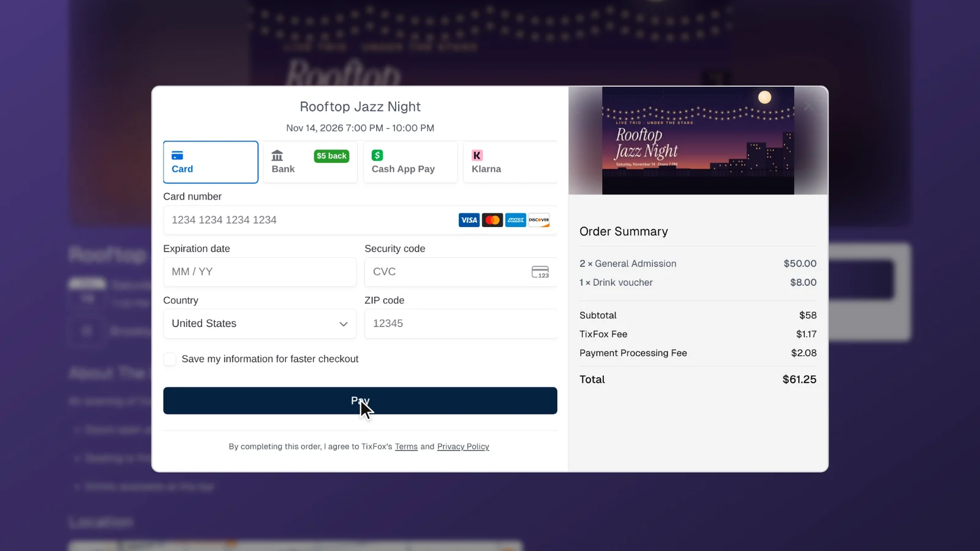Click the 'Payment Processing Fee' label
This screenshot has width=980, height=551.
[633, 353]
